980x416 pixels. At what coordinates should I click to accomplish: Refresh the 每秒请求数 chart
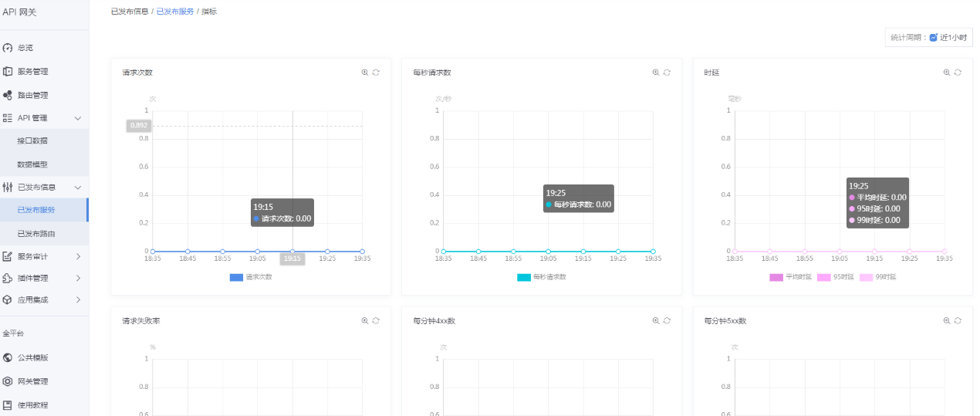(667, 73)
